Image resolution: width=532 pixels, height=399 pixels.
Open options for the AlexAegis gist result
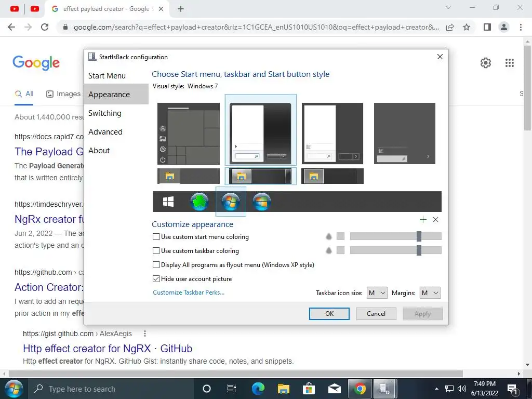pos(145,334)
